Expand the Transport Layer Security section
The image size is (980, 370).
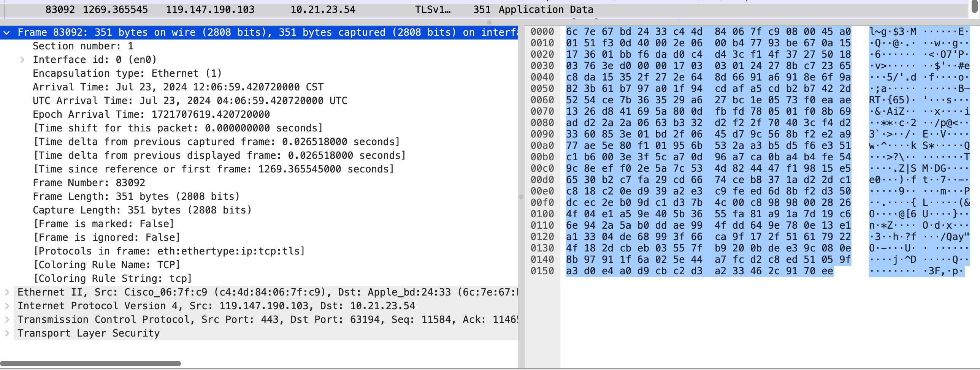pos(7,334)
